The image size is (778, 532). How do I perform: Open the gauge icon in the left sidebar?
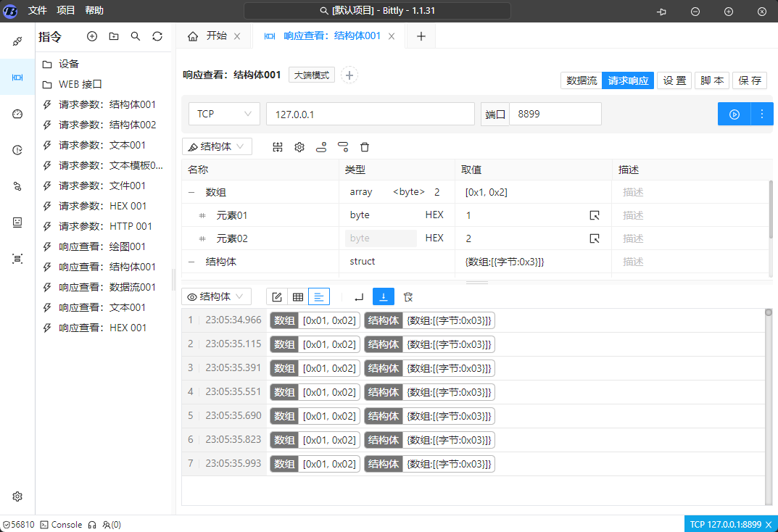[x=17, y=114]
